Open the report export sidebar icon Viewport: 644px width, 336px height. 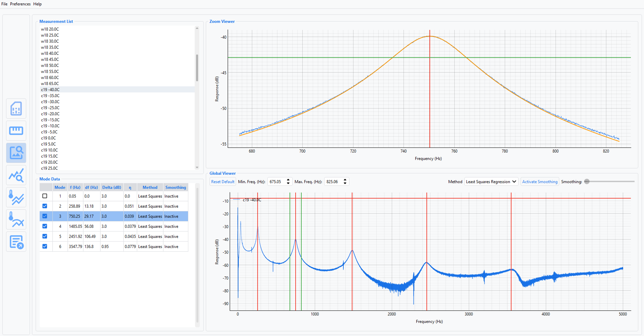[x=16, y=242]
